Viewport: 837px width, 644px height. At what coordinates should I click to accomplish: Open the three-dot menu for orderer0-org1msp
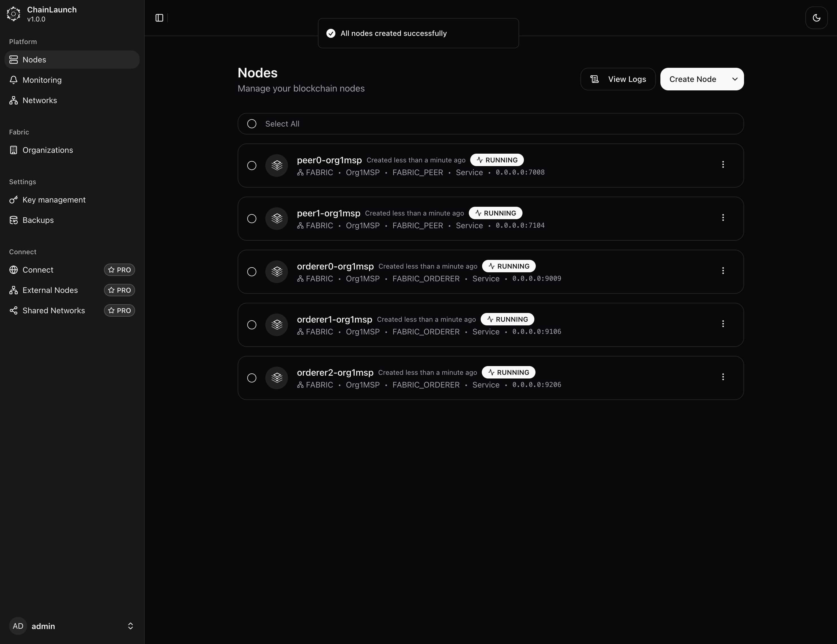pos(723,271)
